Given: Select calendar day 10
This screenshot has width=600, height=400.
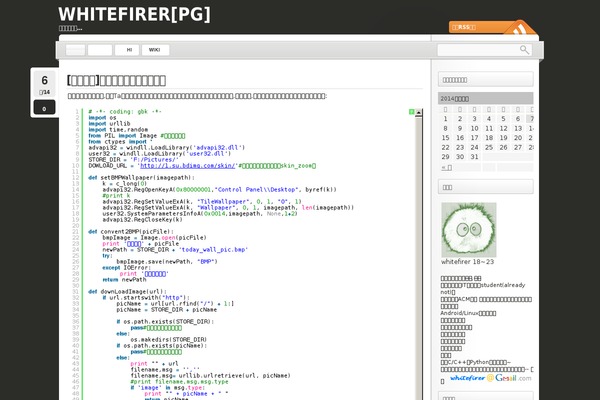Looking at the screenshot, I should (474, 129).
